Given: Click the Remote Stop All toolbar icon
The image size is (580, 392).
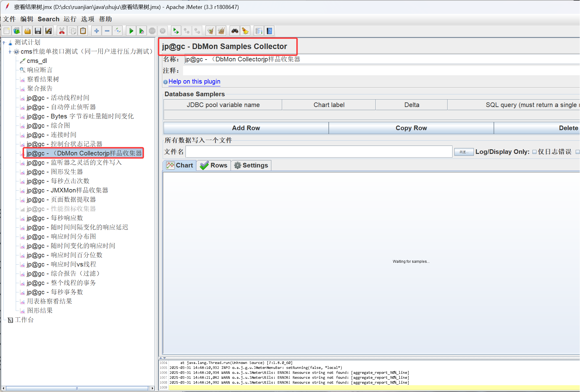Looking at the screenshot, I should [x=187, y=31].
